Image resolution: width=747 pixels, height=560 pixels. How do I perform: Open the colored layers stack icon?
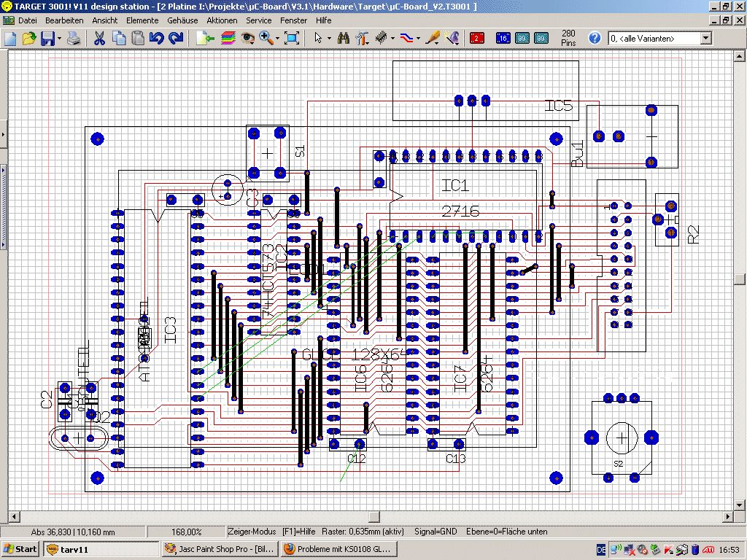click(x=228, y=38)
